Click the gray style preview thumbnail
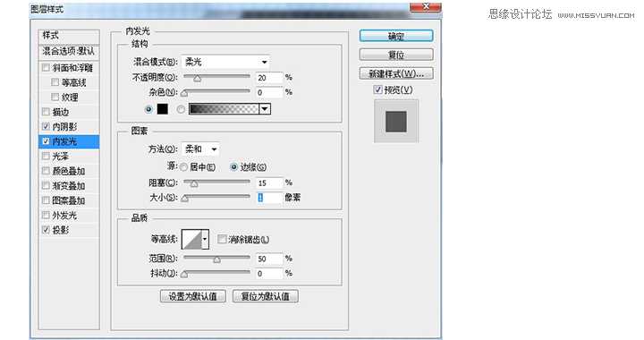Viewport: 644px width, 340px height. click(396, 121)
